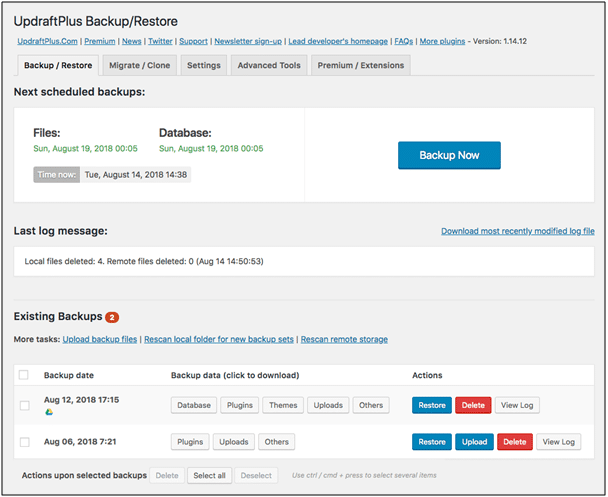Rescan local folder for new backup sets
608x497 pixels.
[219, 339]
